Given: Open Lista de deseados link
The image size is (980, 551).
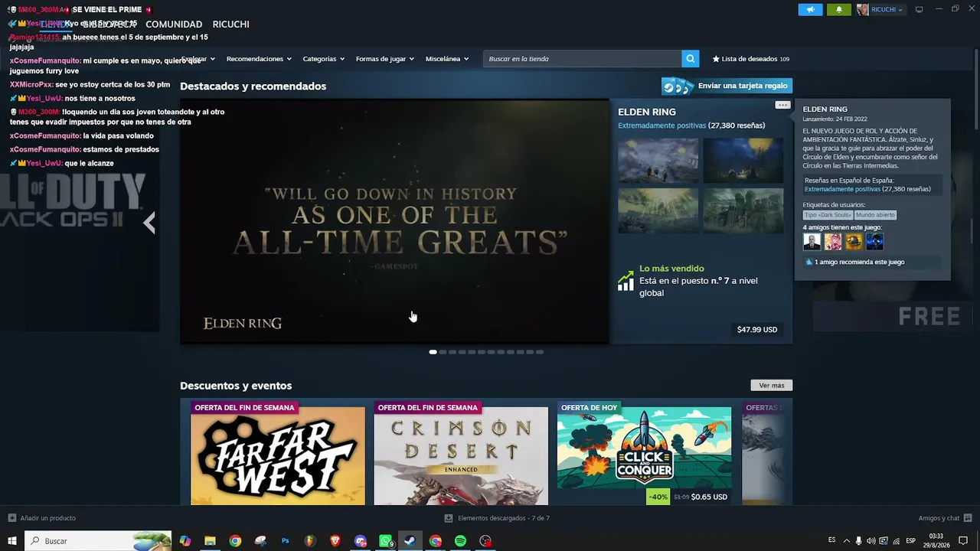Looking at the screenshot, I should click(x=750, y=59).
